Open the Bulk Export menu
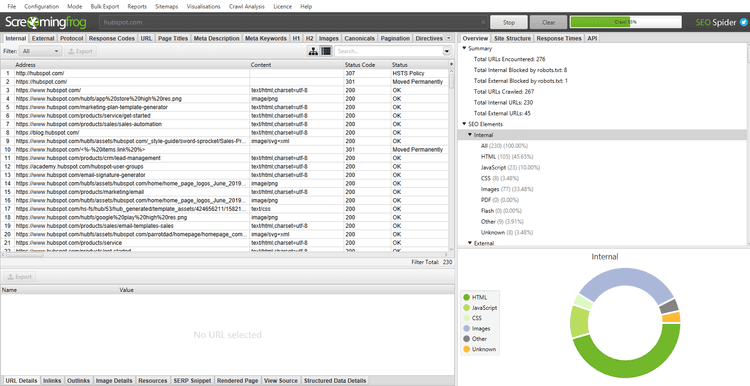Viewport: 750px width, 386px height. (104, 7)
